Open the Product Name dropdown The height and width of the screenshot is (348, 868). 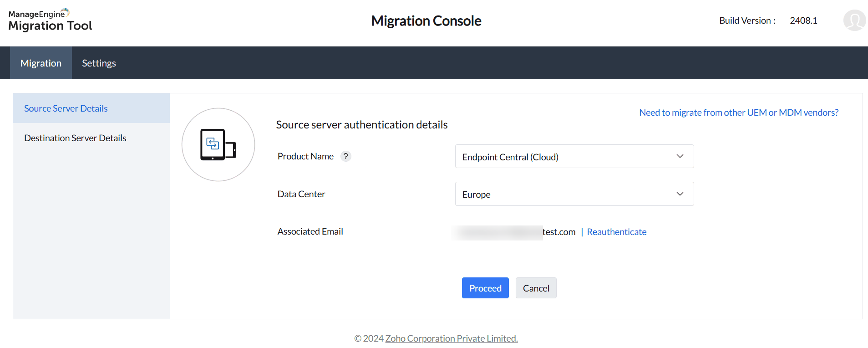(x=574, y=157)
